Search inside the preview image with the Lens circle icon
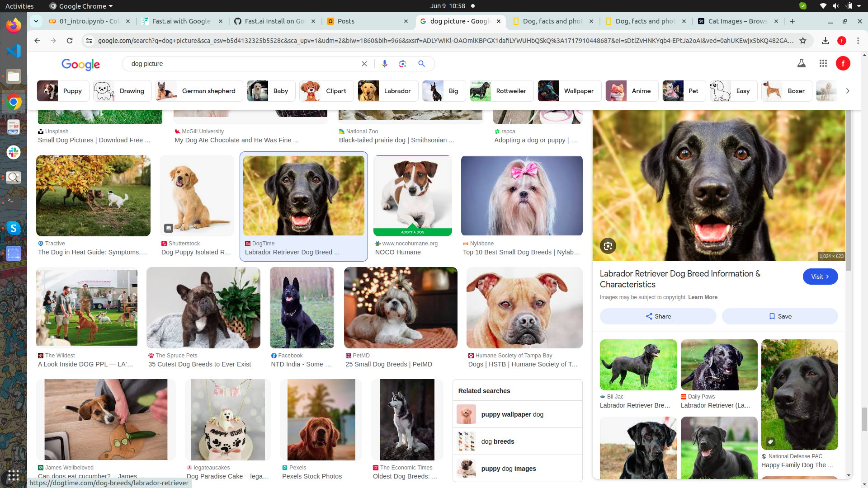 point(608,246)
